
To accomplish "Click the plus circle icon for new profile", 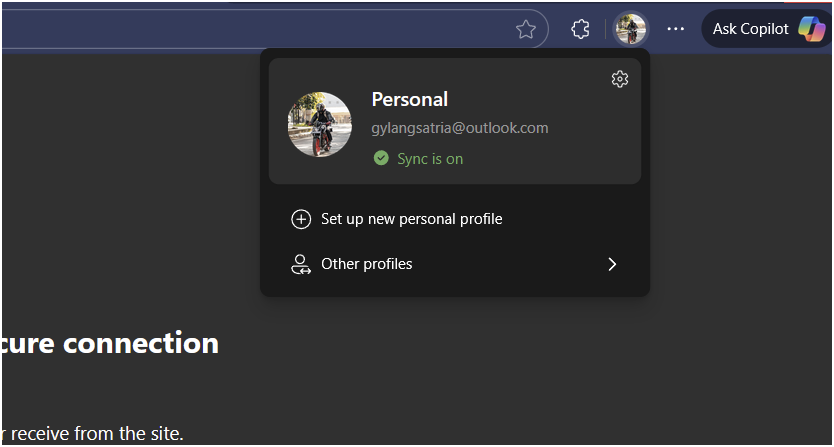I will 301,219.
